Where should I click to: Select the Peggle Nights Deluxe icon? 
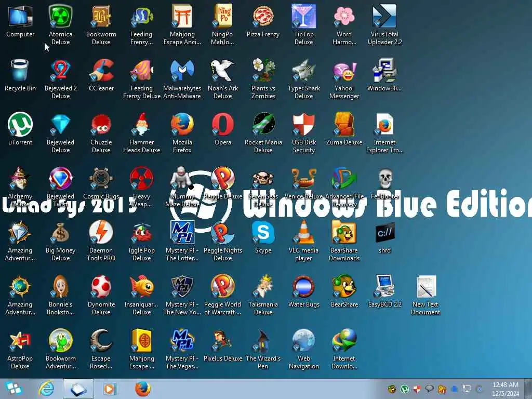coord(222,240)
